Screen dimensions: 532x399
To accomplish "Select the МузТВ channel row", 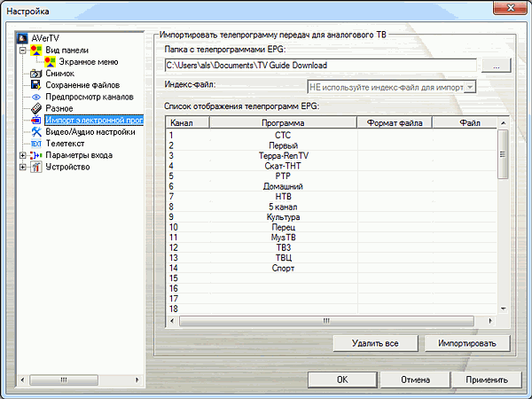I will [x=332, y=237].
